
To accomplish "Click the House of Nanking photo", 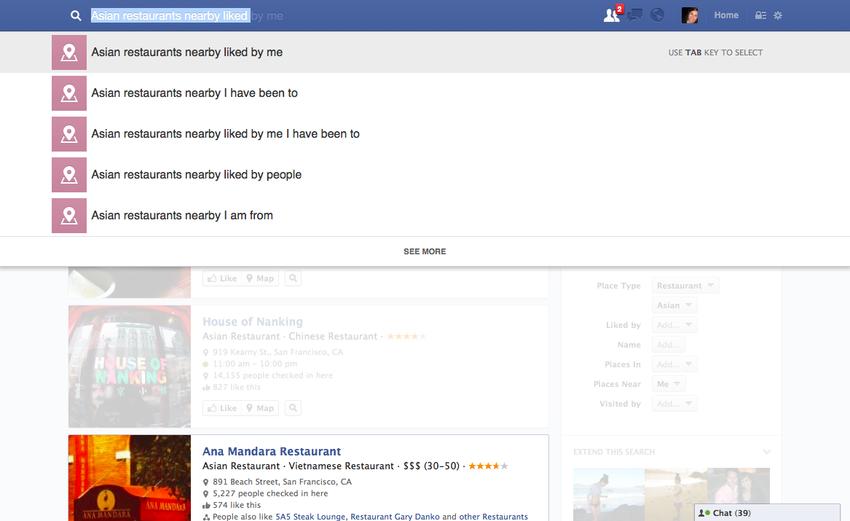I will tap(130, 366).
